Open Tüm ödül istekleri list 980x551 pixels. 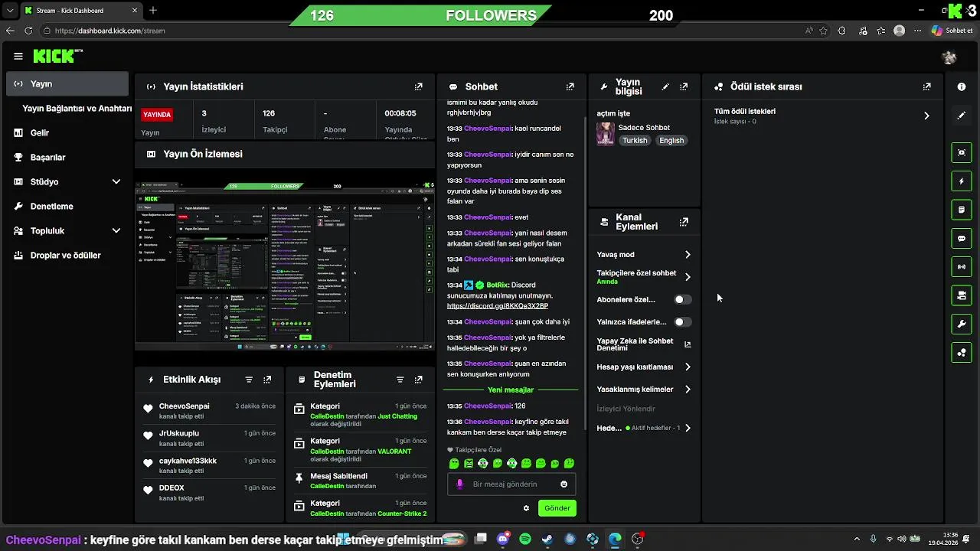point(822,116)
